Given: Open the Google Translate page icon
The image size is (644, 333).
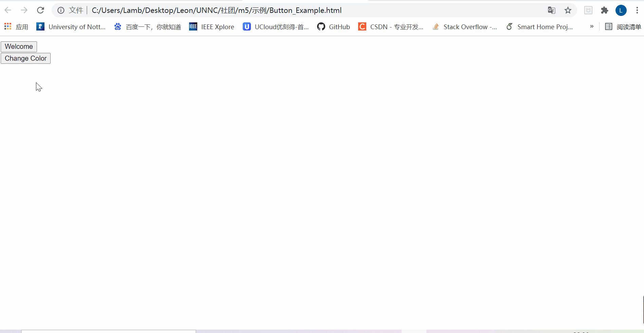Looking at the screenshot, I should coord(551,10).
